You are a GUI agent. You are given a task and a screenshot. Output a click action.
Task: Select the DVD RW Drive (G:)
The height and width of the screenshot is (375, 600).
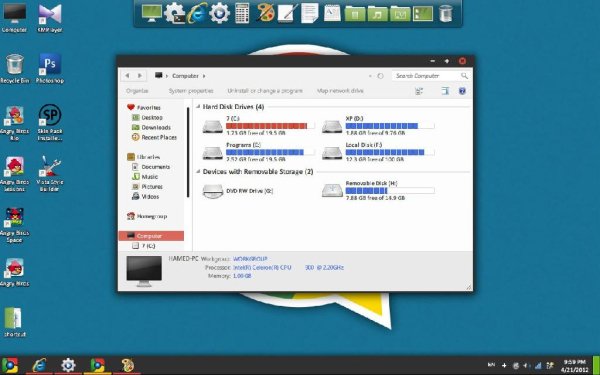(238, 191)
